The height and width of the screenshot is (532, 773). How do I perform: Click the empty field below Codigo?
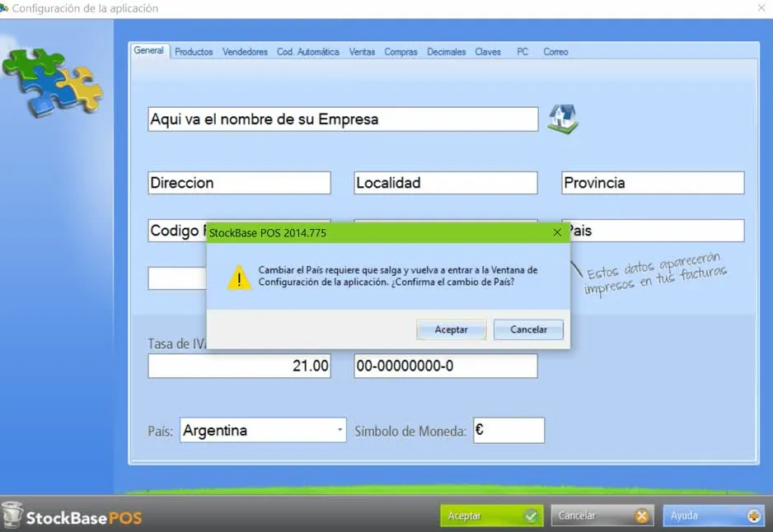(x=177, y=278)
